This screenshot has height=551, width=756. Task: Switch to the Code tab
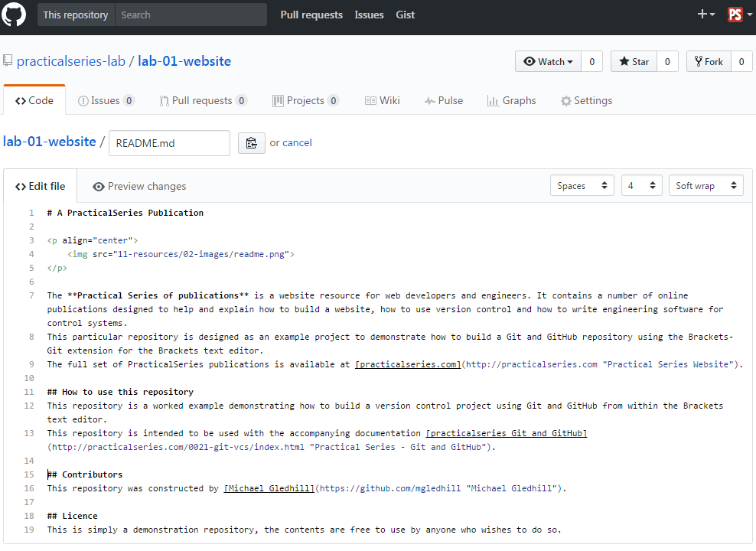point(34,100)
